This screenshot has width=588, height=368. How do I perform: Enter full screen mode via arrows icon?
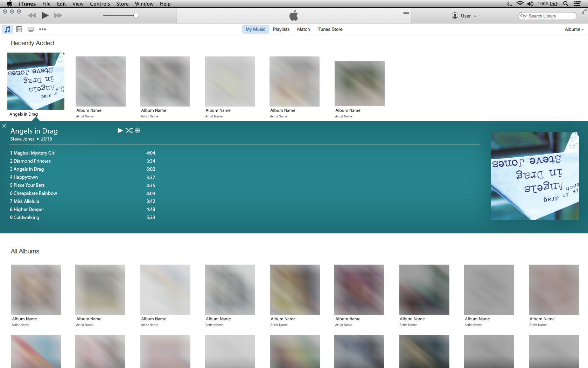pos(584,12)
